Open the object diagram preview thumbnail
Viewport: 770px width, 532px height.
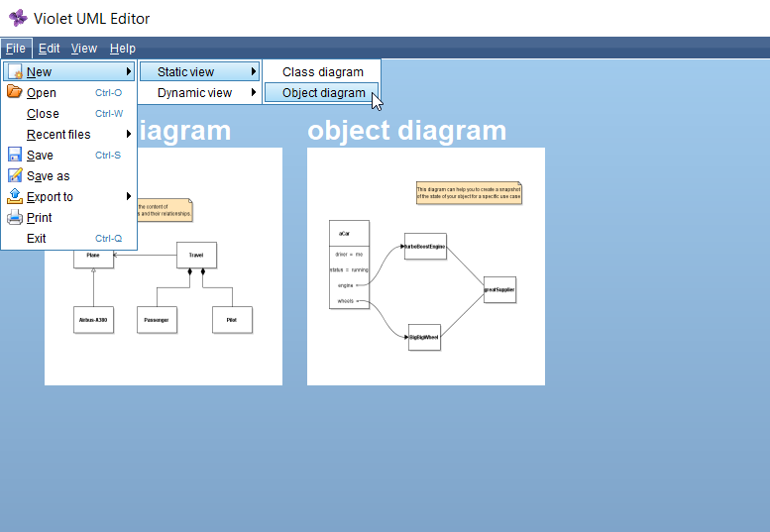[426, 266]
